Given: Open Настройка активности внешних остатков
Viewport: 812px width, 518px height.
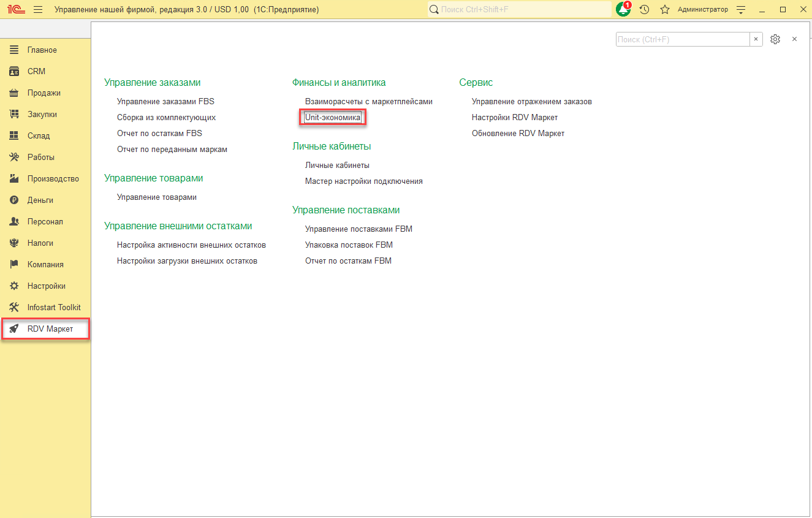Looking at the screenshot, I should [191, 245].
